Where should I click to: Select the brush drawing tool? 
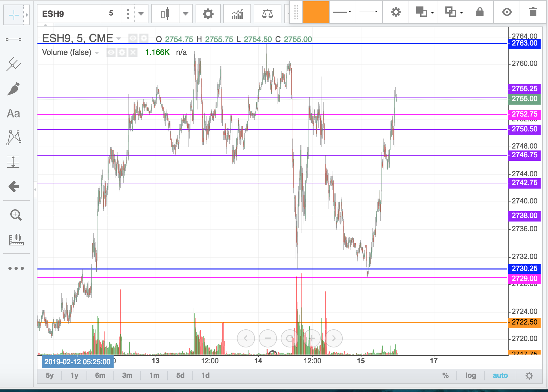pos(14,89)
